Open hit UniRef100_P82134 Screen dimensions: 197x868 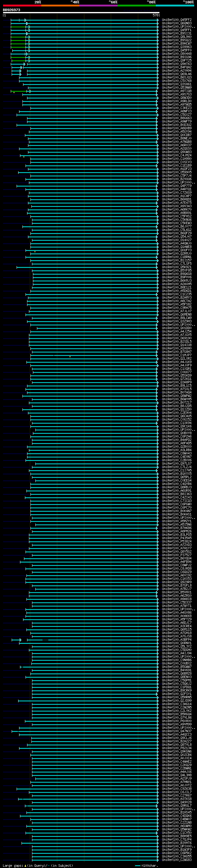click(x=177, y=748)
